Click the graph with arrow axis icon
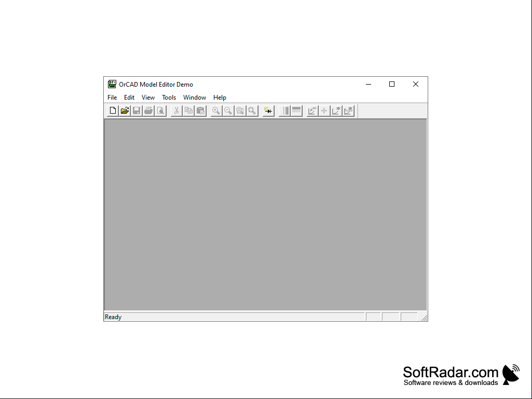Image resolution: width=532 pixels, height=399 pixels. point(312,111)
